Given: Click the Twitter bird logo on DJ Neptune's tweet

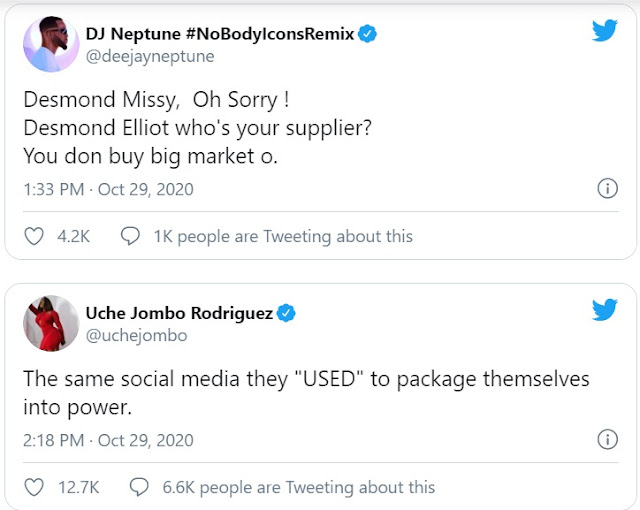Looking at the screenshot, I should [x=604, y=31].
